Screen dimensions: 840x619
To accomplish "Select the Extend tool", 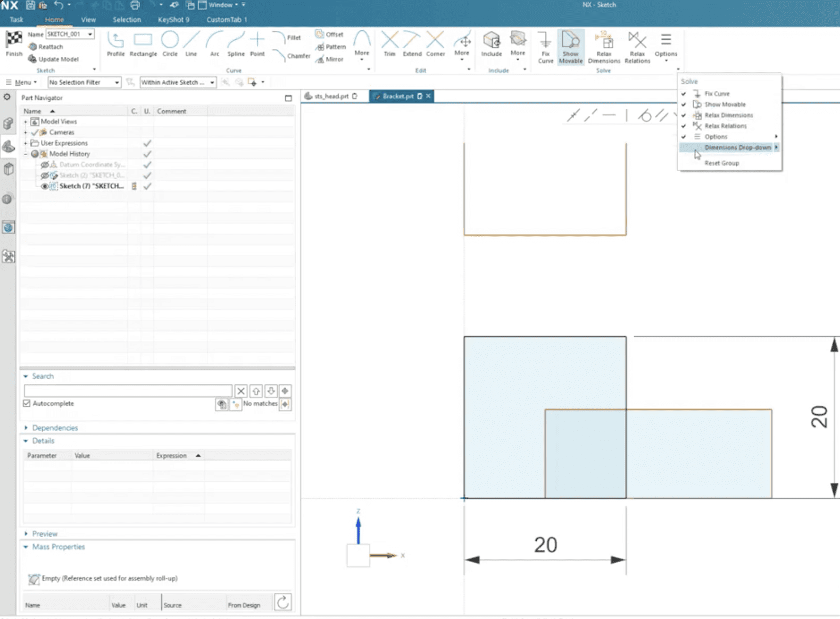I will pyautogui.click(x=412, y=44).
